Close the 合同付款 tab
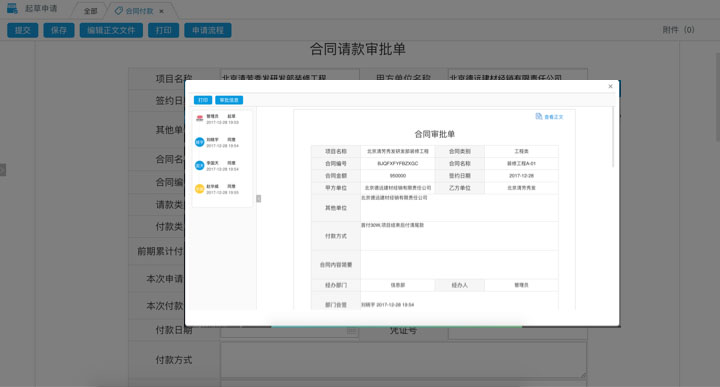Viewport: 720px width, 387px height. [x=161, y=11]
